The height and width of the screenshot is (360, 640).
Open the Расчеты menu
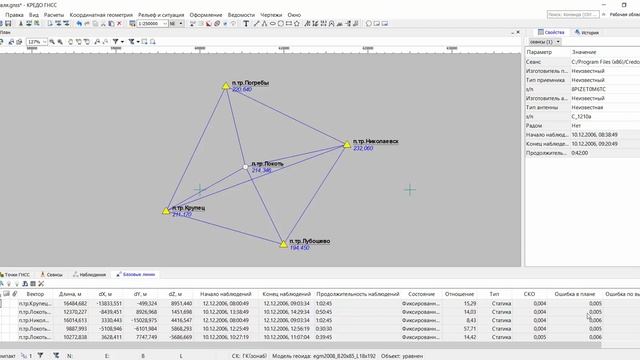(x=54, y=15)
